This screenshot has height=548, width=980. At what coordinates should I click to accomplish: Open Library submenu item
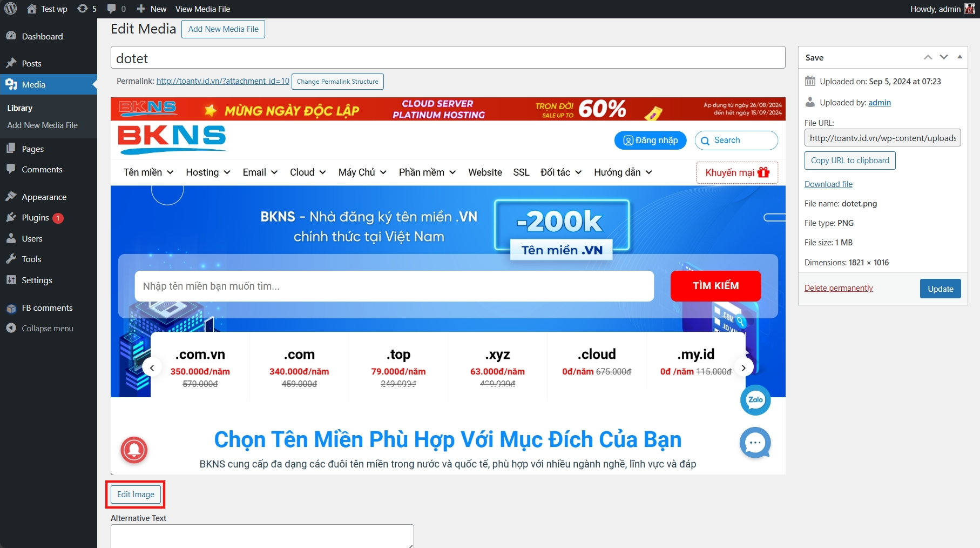[x=20, y=108]
